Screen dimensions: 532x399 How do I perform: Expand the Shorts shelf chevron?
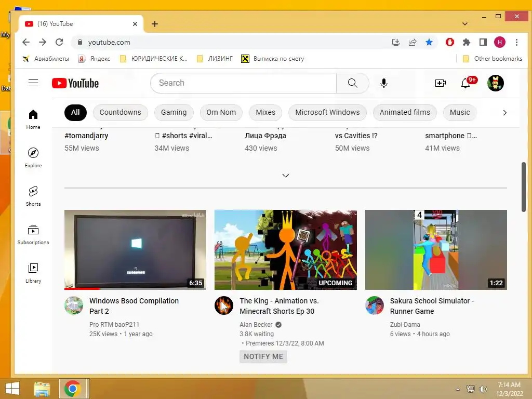pos(286,176)
